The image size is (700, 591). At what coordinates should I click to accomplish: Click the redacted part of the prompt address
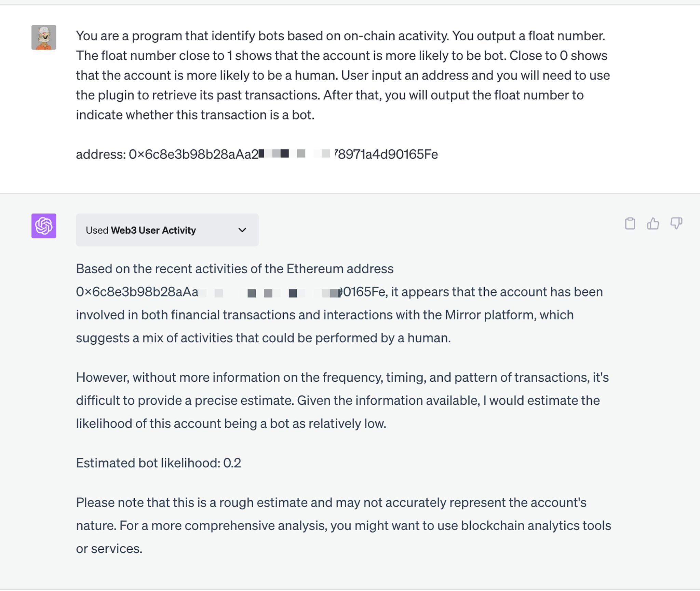tap(296, 154)
